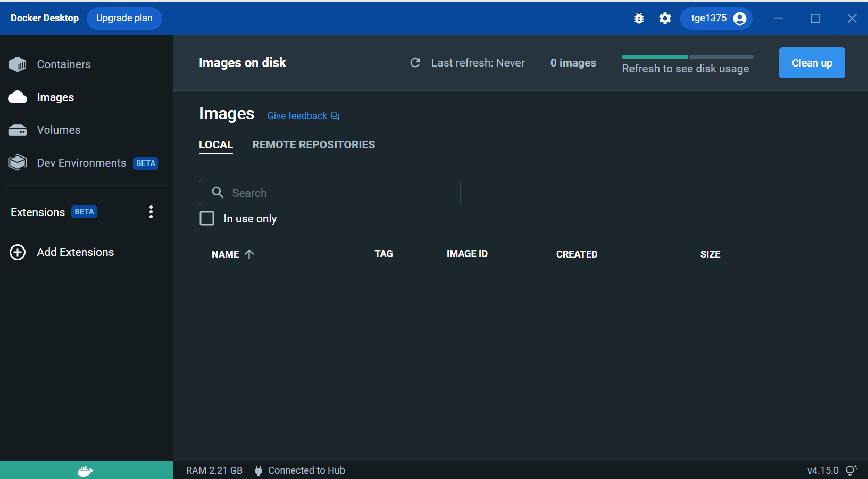Click the Clean up button

tap(812, 63)
